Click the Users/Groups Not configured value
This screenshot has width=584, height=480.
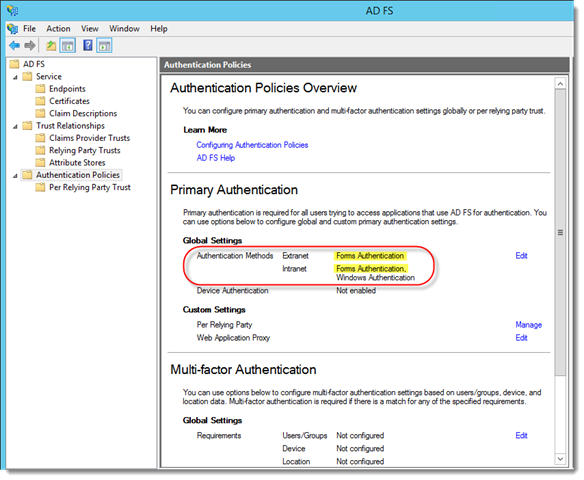(360, 435)
